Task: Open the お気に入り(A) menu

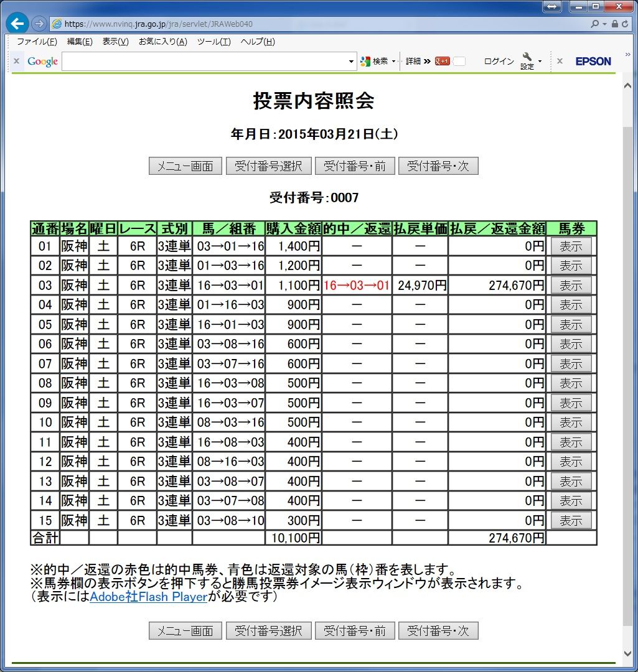Action: click(x=163, y=42)
